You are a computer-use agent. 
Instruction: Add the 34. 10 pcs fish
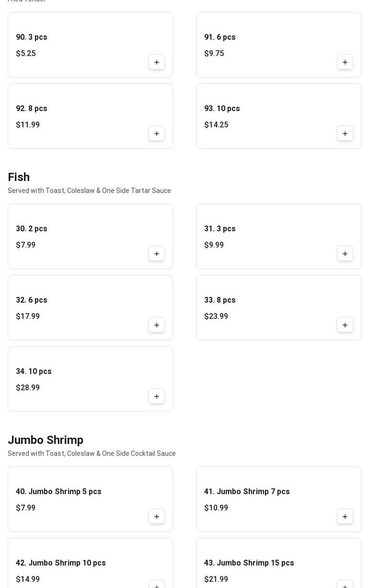[x=157, y=396]
